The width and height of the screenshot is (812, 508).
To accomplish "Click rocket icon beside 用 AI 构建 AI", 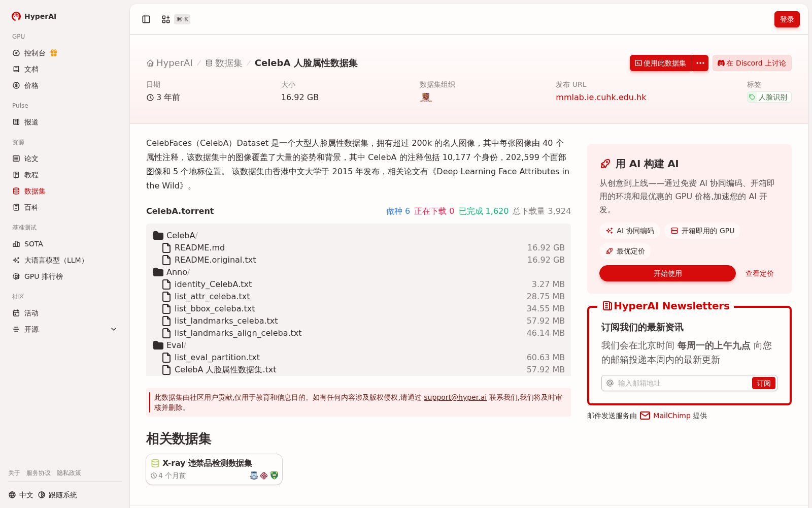I will [x=605, y=164].
